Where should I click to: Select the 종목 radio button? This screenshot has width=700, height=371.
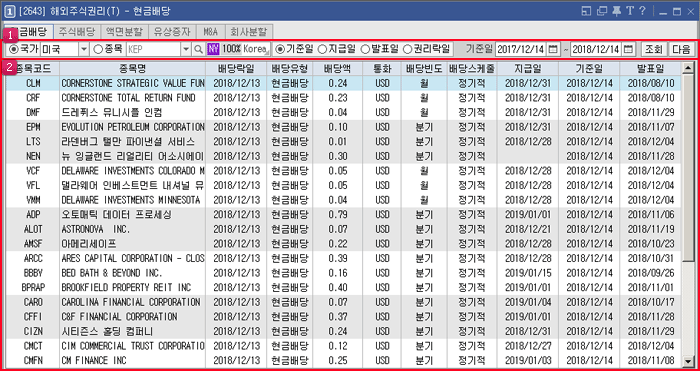[98, 49]
